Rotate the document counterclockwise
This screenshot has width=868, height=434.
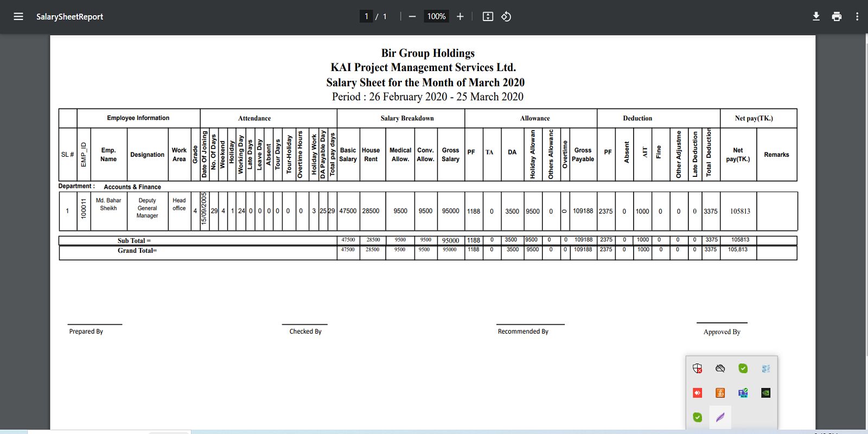click(x=506, y=16)
